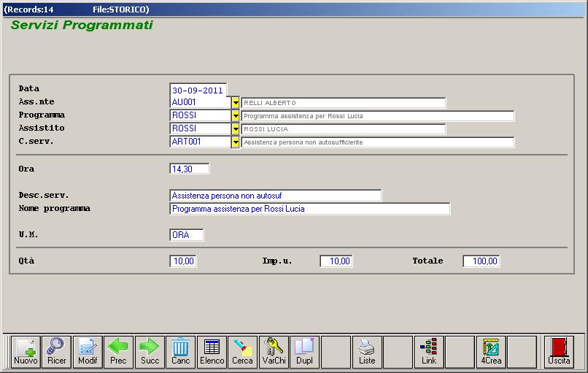Delete record using Canc trash icon
Viewport: 588px width, 373px height.
pos(181,352)
